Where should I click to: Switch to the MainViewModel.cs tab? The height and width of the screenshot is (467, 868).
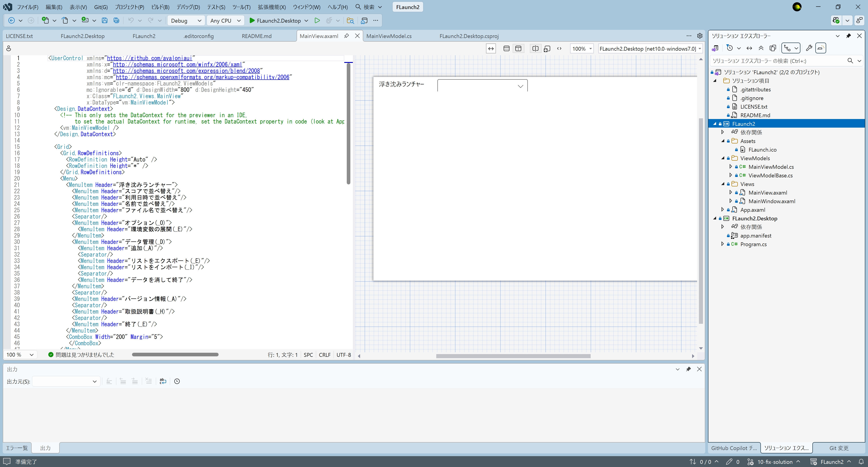click(x=389, y=36)
